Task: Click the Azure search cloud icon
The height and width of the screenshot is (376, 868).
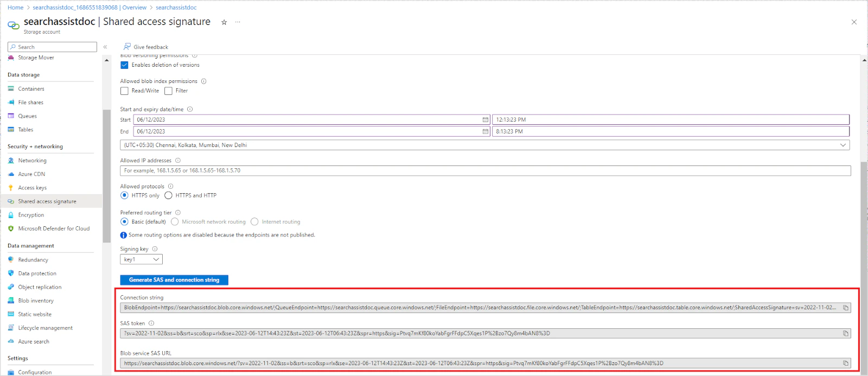Action: (x=11, y=341)
